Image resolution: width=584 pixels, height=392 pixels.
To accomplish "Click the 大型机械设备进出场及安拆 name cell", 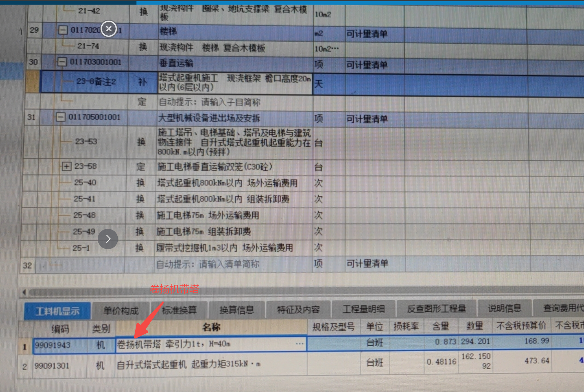I will [x=235, y=118].
